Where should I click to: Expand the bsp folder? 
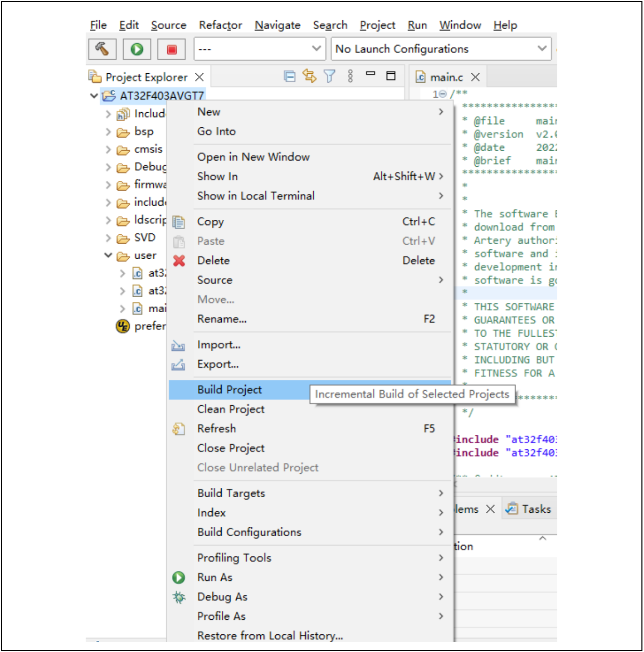[x=108, y=132]
